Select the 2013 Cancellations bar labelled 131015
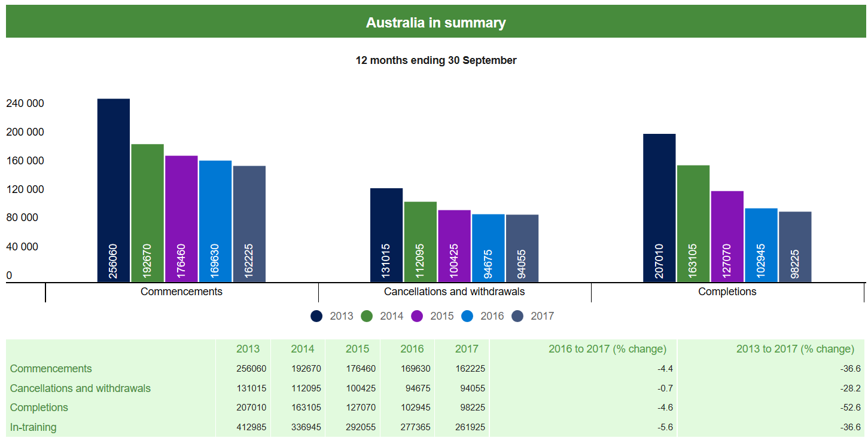 point(386,235)
